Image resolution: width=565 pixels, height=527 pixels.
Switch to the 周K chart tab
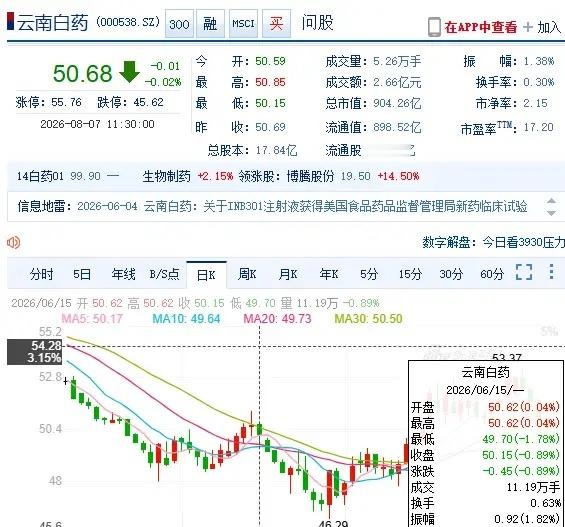(x=247, y=274)
